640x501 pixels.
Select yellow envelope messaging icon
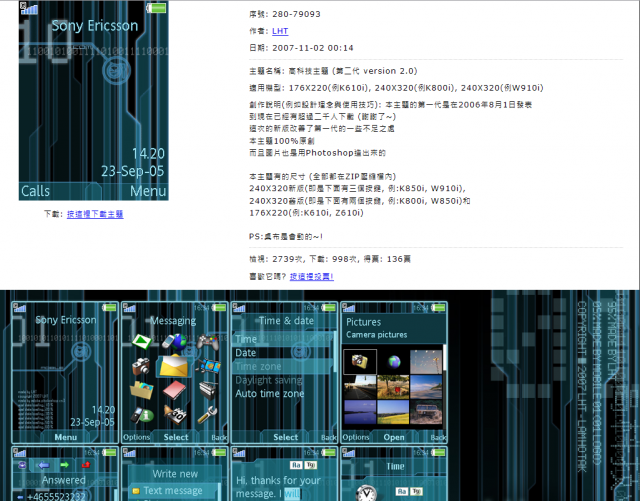pyautogui.click(x=174, y=365)
